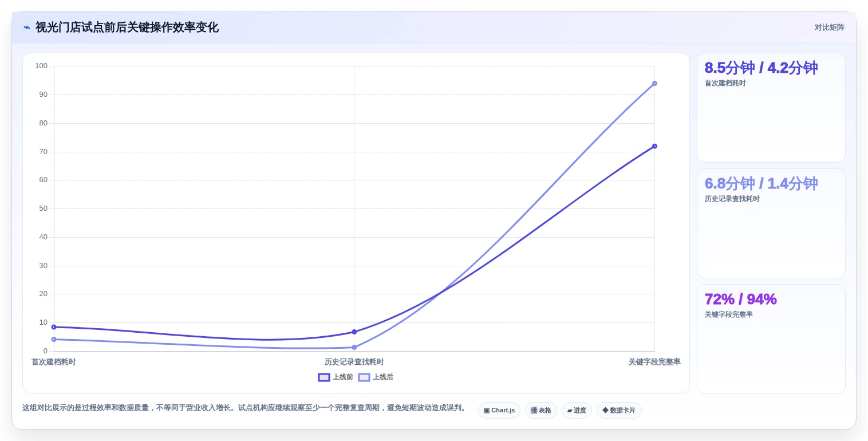Click the 关键字段完整率 card caption
The height and width of the screenshot is (441, 868).
point(728,314)
